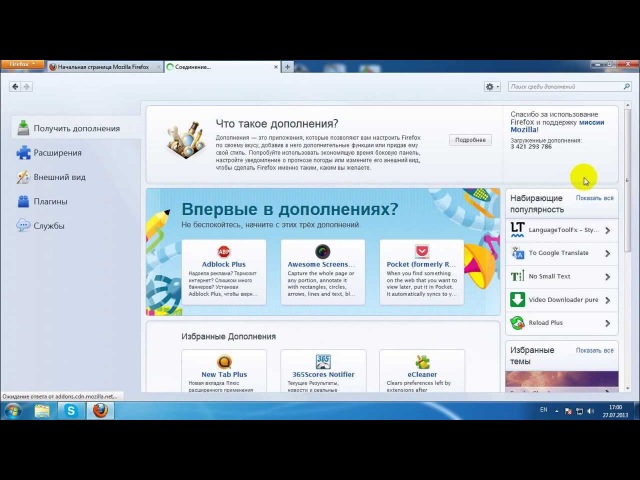Open the Windows Start button

(12, 411)
